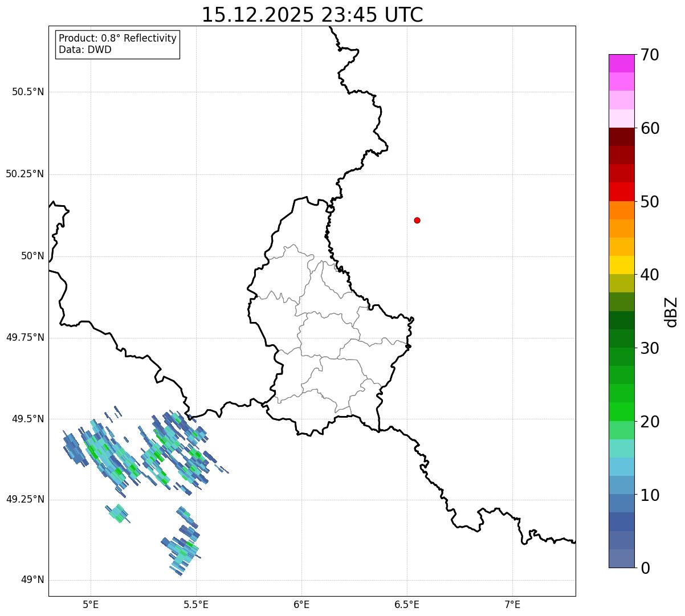Click the magenta top colorbar swatch
685x616 pixels.
[622, 63]
